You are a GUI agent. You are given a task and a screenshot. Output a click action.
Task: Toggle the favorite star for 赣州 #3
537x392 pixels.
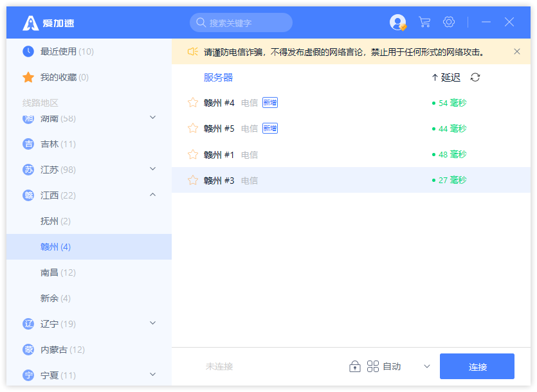[193, 181]
